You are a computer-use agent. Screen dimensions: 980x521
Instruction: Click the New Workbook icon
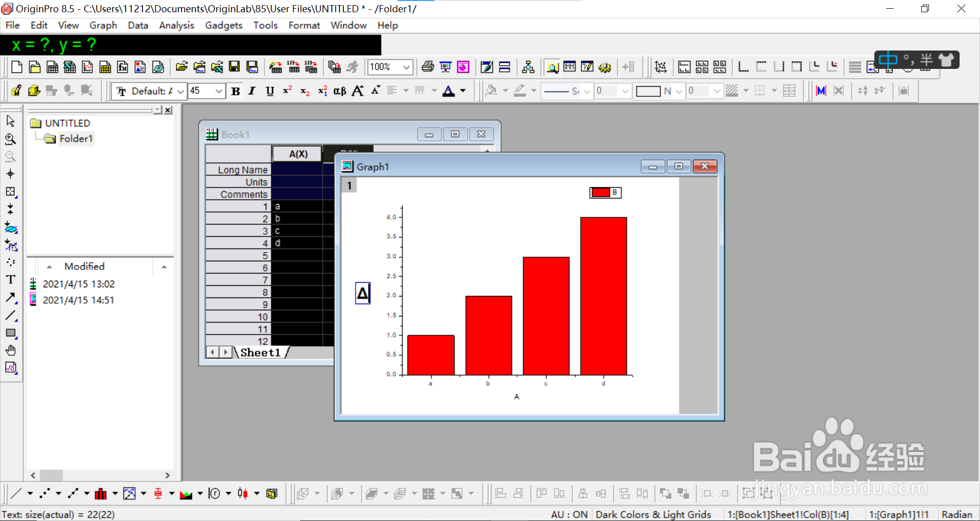pos(52,67)
